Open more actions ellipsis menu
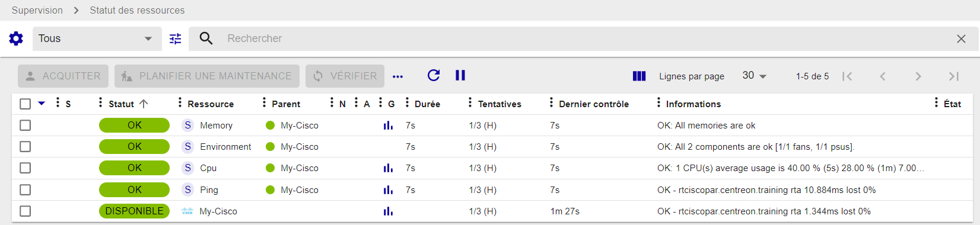The width and height of the screenshot is (980, 225). pos(398,76)
